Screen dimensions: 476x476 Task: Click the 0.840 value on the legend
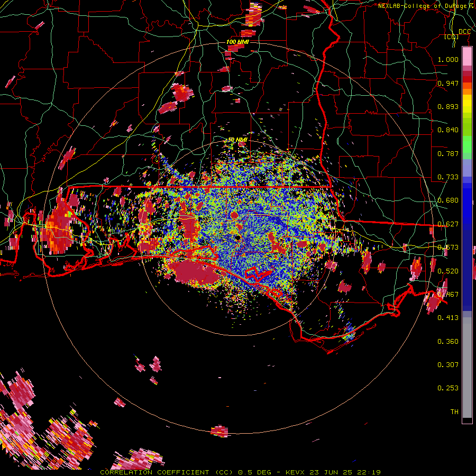pyautogui.click(x=448, y=130)
